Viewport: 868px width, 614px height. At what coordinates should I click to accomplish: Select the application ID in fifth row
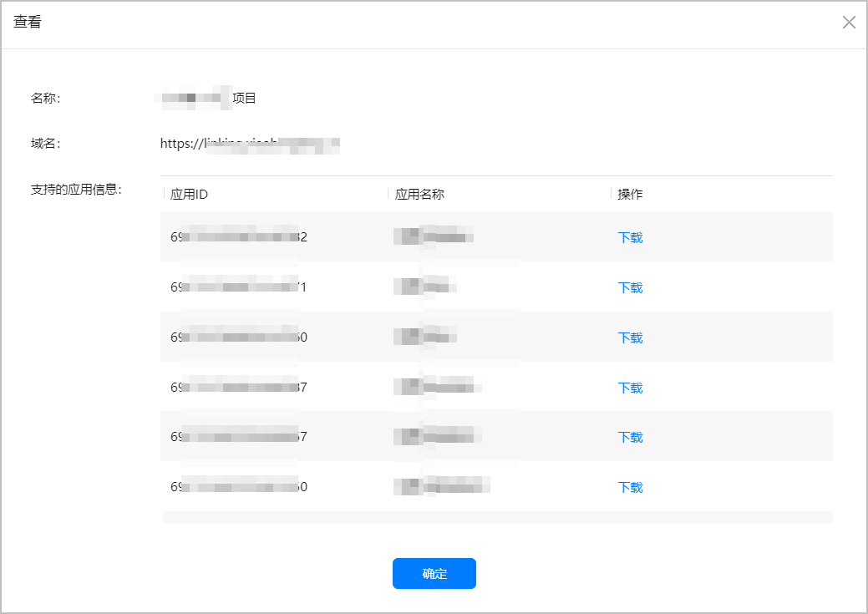pyautogui.click(x=238, y=437)
